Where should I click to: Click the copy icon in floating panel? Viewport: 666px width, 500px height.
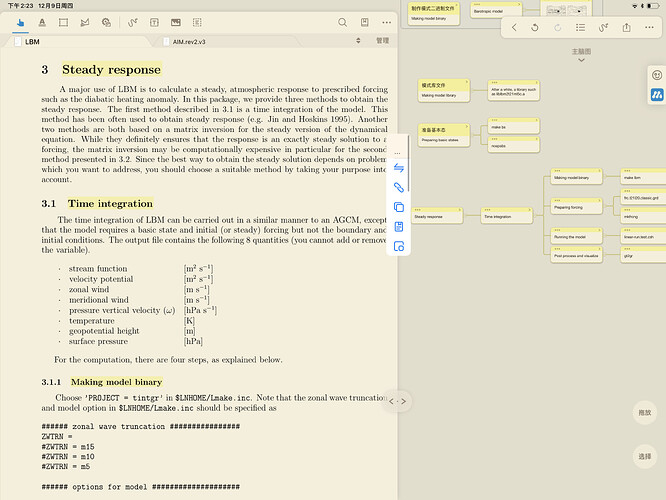[398, 207]
